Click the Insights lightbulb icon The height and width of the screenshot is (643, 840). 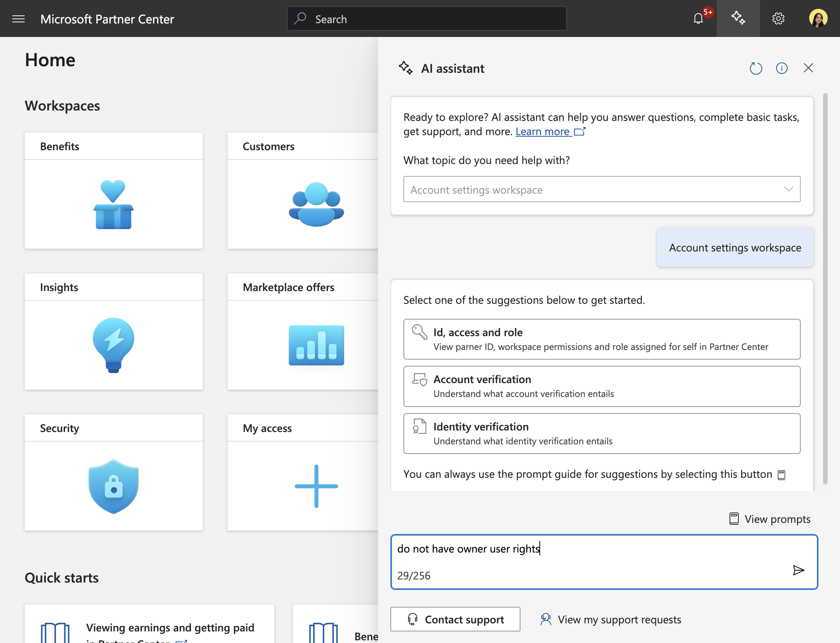click(114, 345)
